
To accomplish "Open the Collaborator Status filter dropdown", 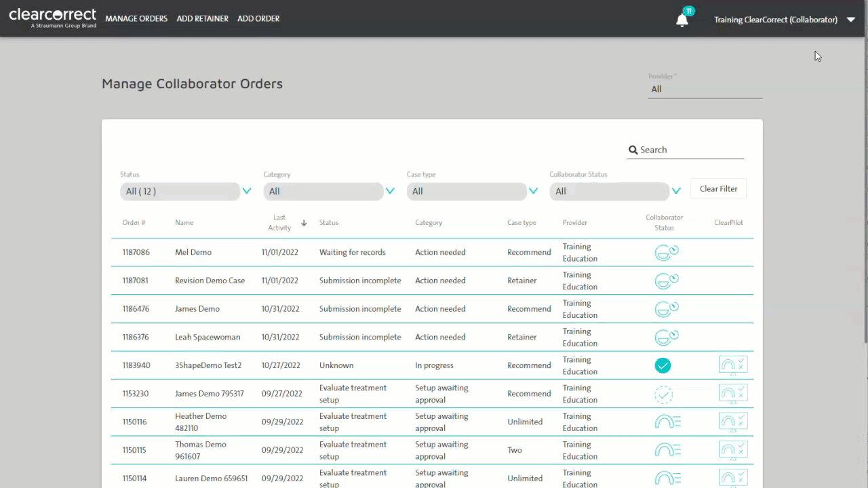I will 676,191.
